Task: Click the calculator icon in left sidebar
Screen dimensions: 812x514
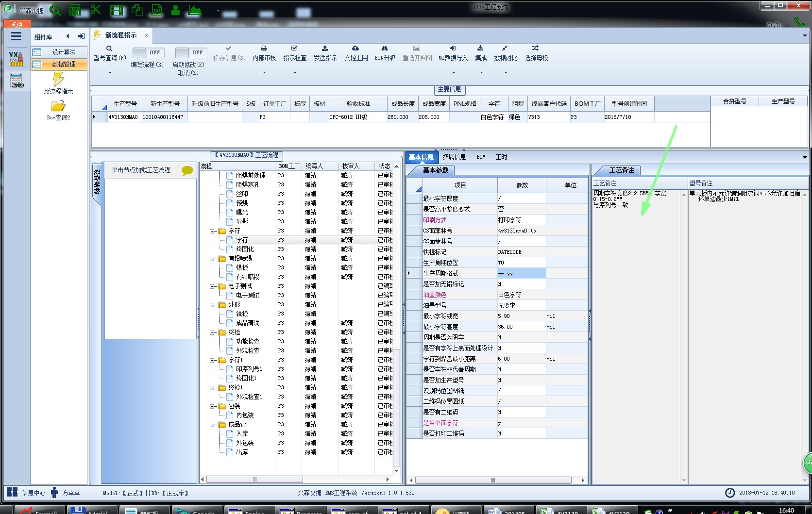Action: point(17,81)
